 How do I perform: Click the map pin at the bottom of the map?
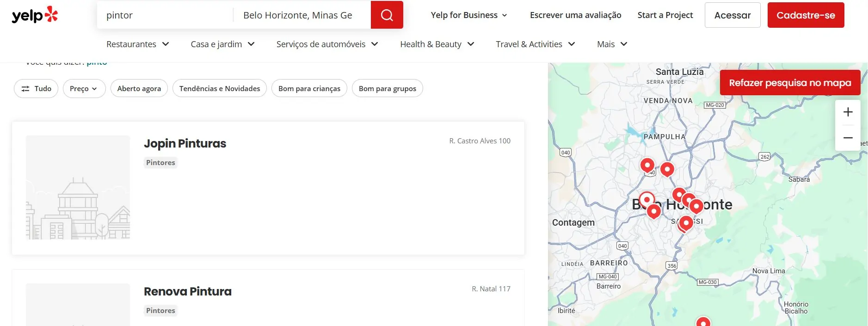pyautogui.click(x=703, y=321)
